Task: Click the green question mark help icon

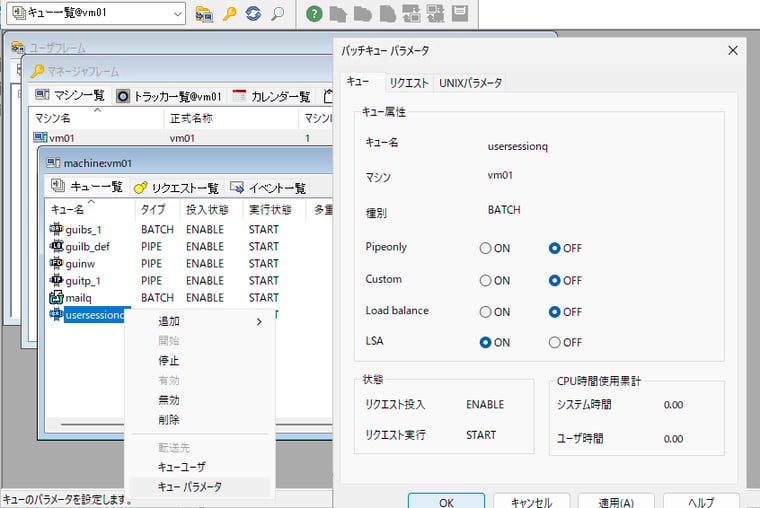Action: (314, 14)
